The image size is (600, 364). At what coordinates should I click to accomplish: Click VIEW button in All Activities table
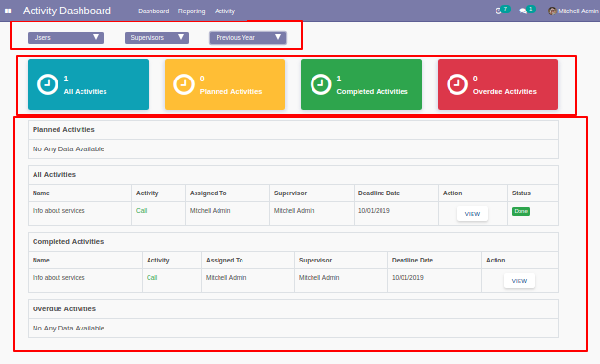tap(473, 214)
